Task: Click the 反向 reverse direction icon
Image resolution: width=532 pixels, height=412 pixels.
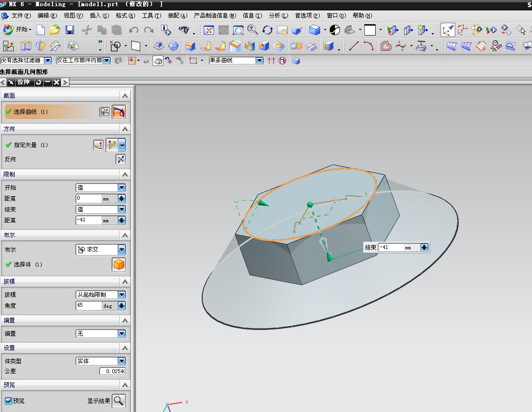Action: (x=121, y=159)
